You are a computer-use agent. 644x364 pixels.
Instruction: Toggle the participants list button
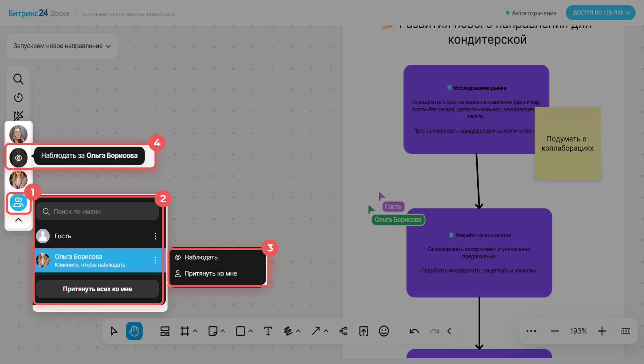tap(18, 202)
